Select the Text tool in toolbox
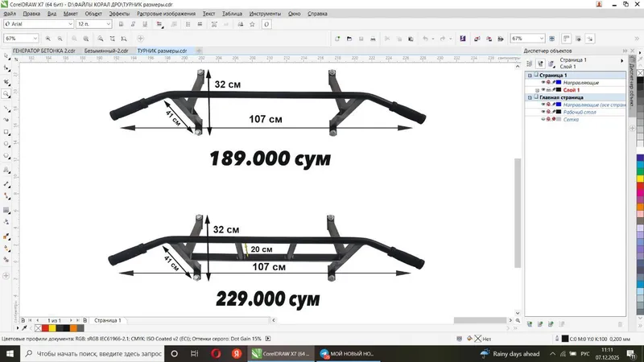Screen dimensions: 644x362 pyautogui.click(x=6, y=170)
